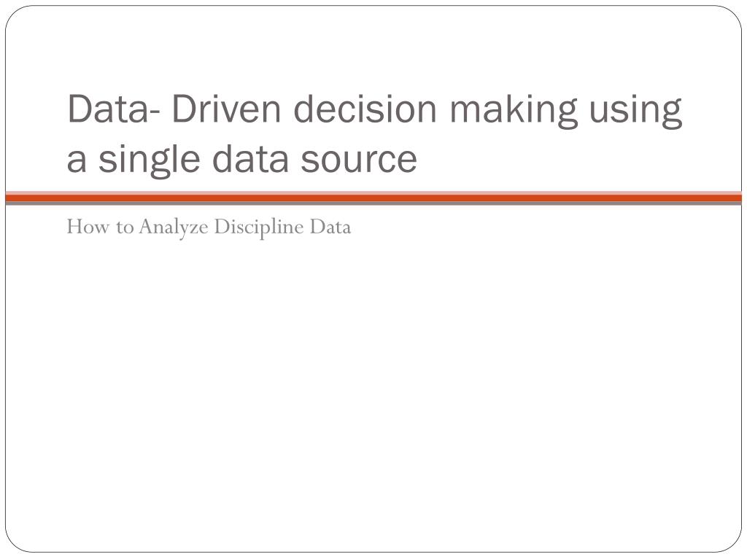The width and height of the screenshot is (747, 560).
Task: Click the word "Driven" in the title
Action: pyautogui.click(x=226, y=109)
